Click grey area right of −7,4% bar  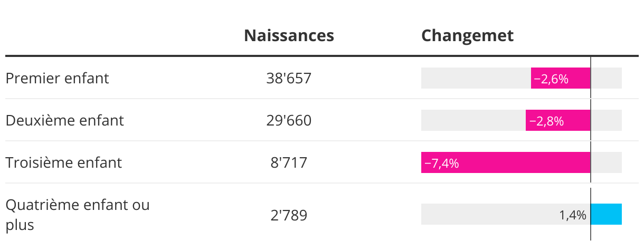607,163
